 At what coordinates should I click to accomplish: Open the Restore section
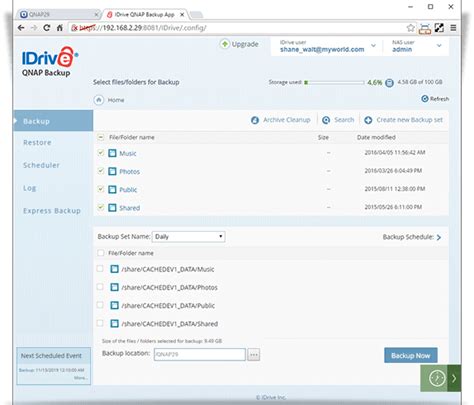pos(37,143)
